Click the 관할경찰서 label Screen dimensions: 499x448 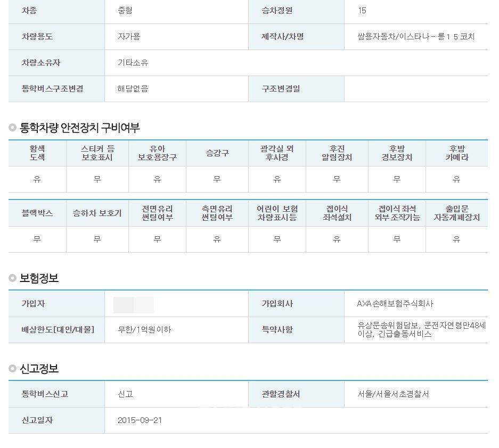(x=281, y=394)
